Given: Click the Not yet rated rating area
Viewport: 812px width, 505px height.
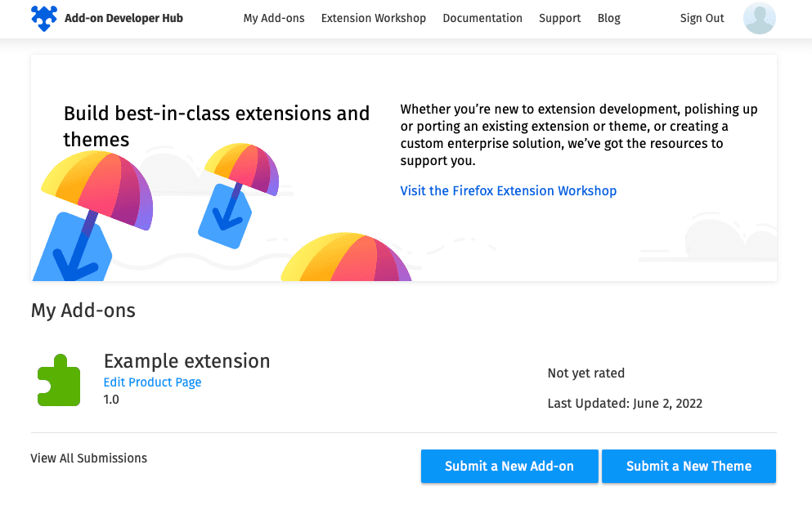Looking at the screenshot, I should click(585, 373).
